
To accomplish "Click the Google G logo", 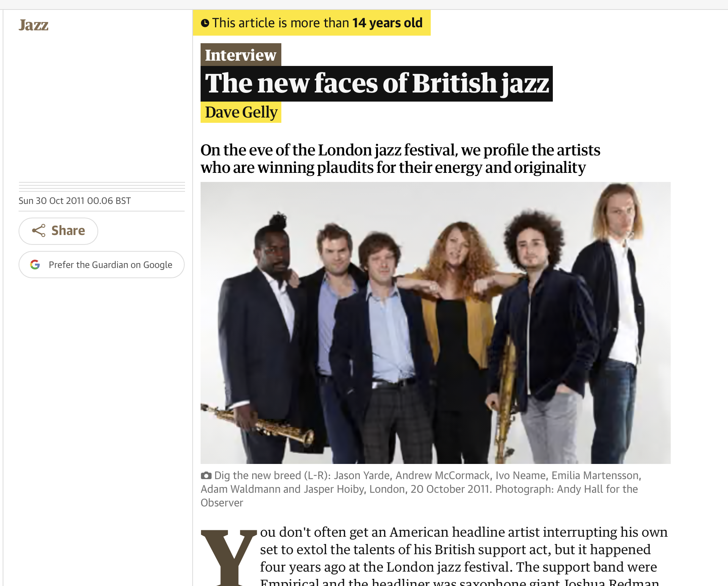I will tap(35, 265).
